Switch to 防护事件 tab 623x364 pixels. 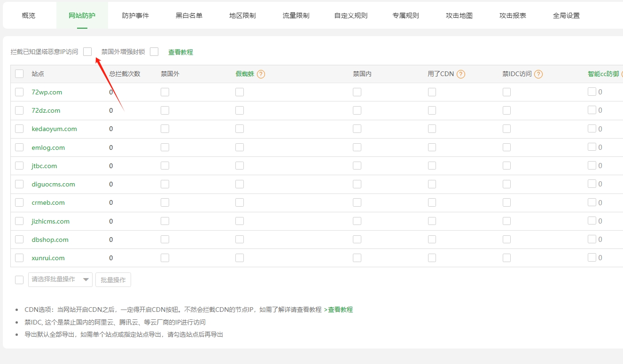tap(135, 15)
